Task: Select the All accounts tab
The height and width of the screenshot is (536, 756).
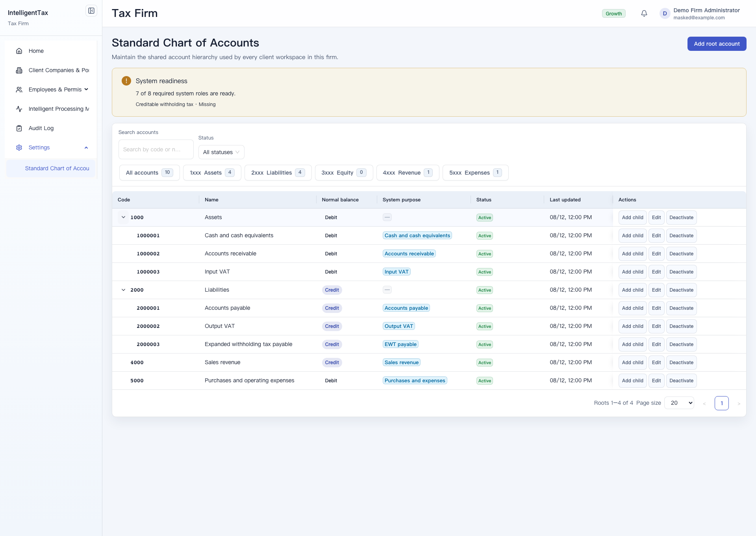Action: (x=149, y=173)
